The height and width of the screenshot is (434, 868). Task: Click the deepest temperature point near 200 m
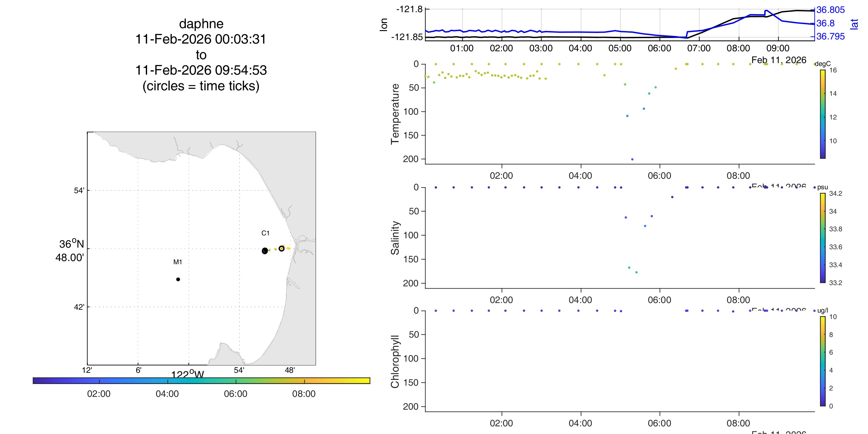tap(632, 160)
